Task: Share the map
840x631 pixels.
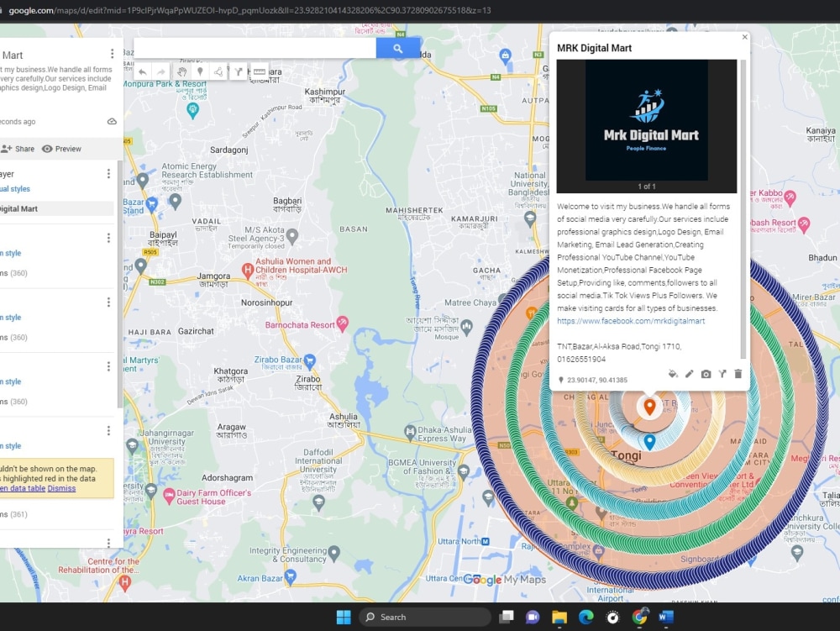Action: [x=18, y=149]
